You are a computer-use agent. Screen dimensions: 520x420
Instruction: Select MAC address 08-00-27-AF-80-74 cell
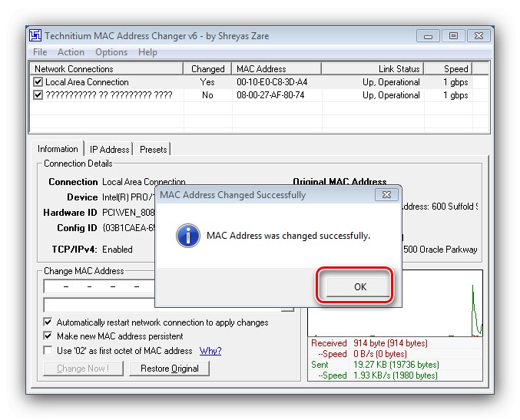[270, 95]
